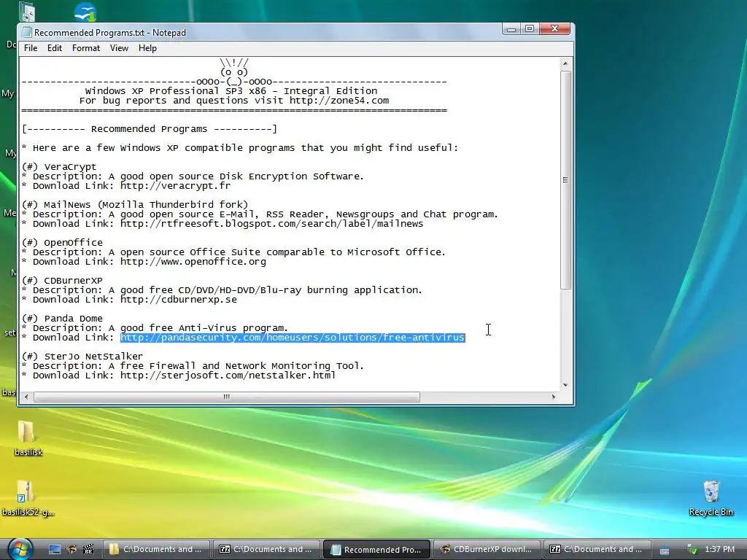Click the http://www.openoffice.org text
747x560 pixels.
click(193, 262)
